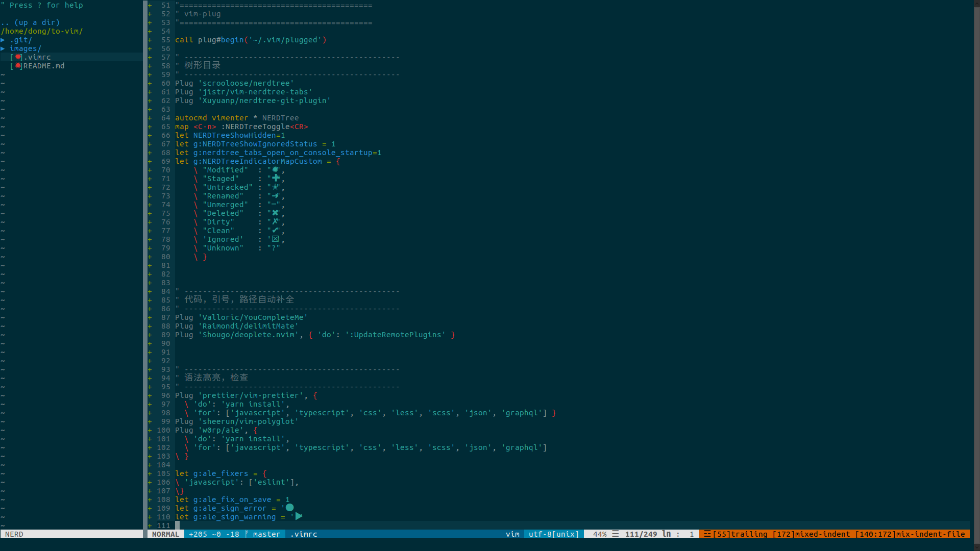The width and height of the screenshot is (980, 551).
Task: Click 'autocmd vimenter * NERDTree' line
Action: pos(237,118)
